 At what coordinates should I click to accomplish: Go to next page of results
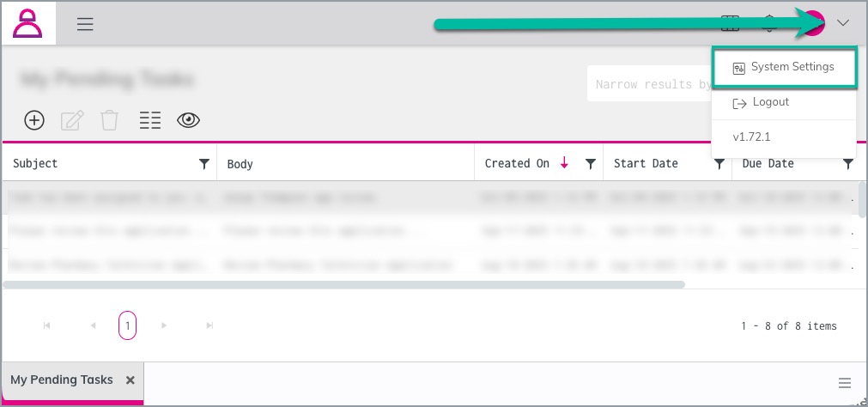[164, 325]
